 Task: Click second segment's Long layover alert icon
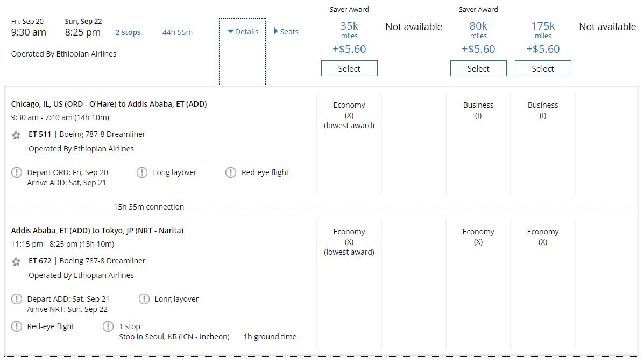[144, 299]
